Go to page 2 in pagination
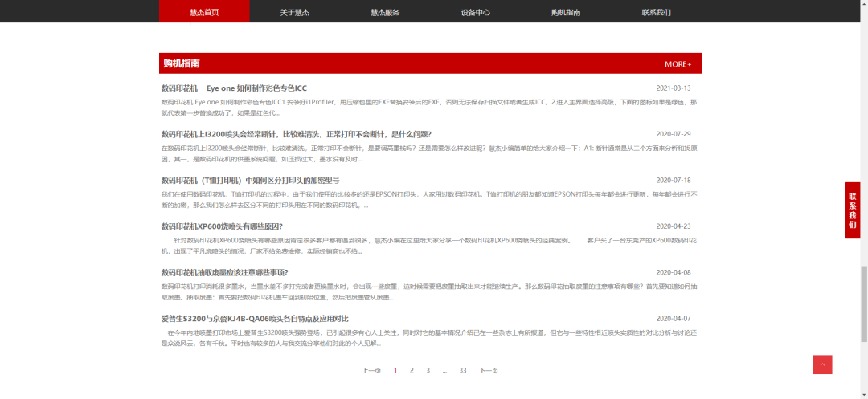 (x=411, y=371)
